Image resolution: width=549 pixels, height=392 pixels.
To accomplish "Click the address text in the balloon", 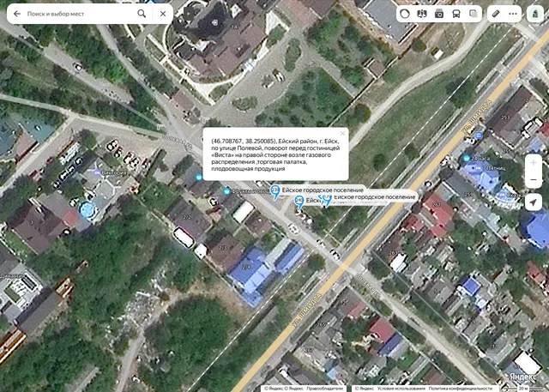I will (275, 154).
